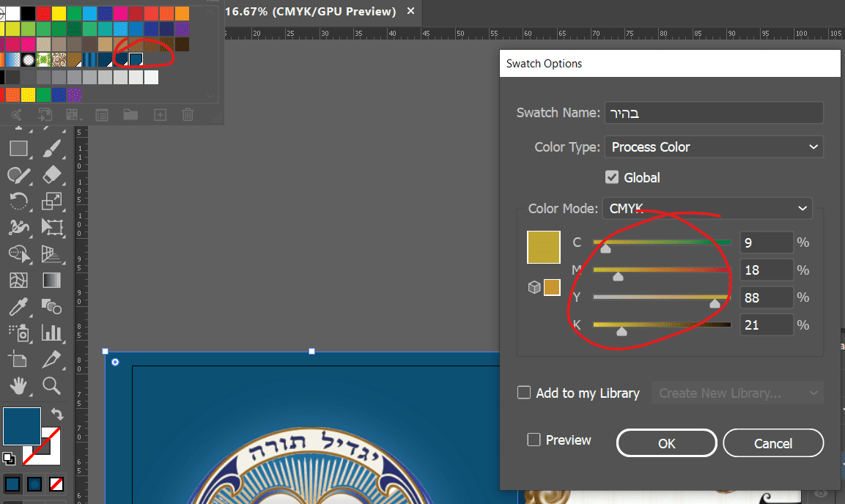Choose the magenta swatch in Swatches panel
The image size is (845, 504).
[120, 13]
